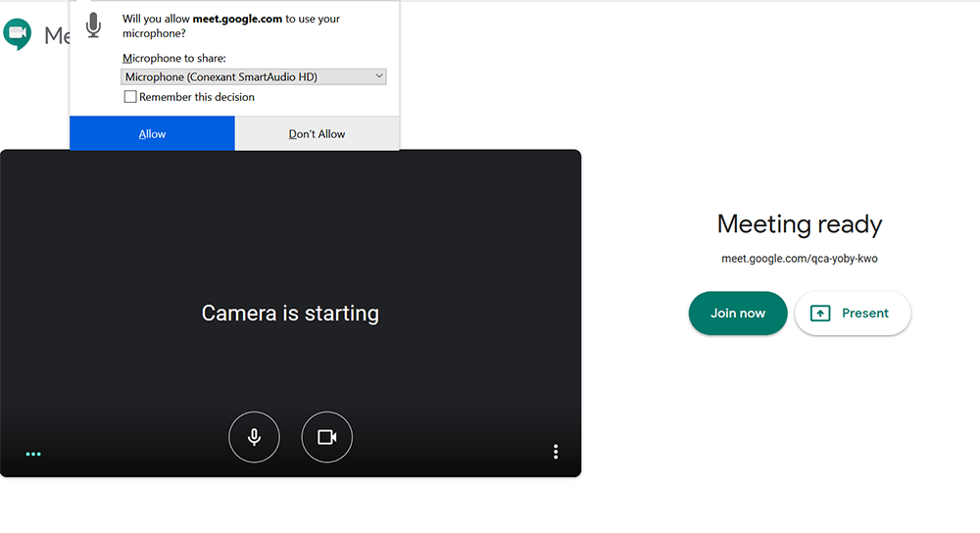Click the microphone icon in permission prompt
This screenshot has height=533, width=980.
(94, 25)
